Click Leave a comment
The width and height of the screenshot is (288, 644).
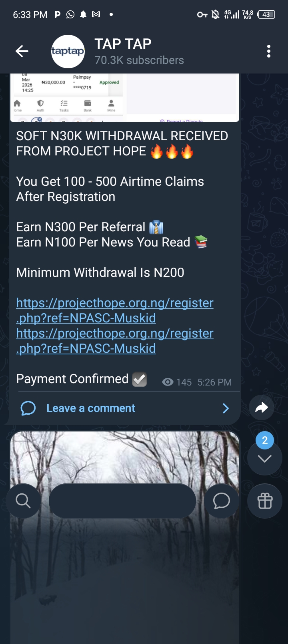tap(91, 408)
